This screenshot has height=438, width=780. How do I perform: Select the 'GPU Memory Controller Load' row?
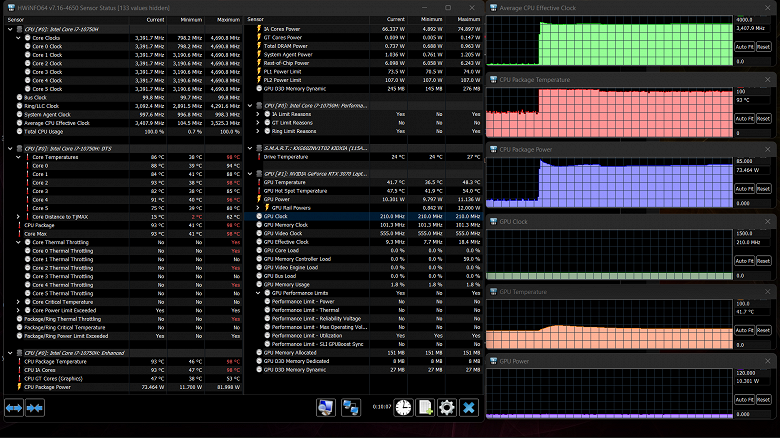[x=364, y=259]
